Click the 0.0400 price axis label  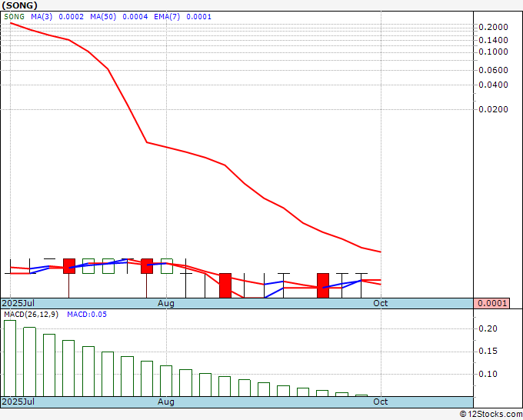[493, 85]
